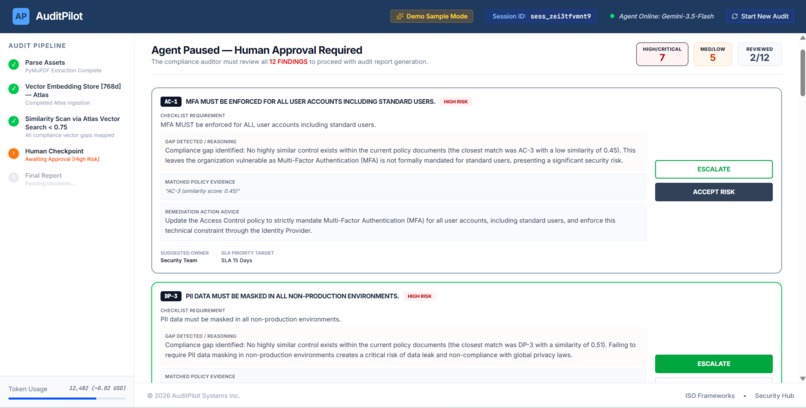The image size is (806, 408).
Task: Click the DP-3 Gap Detected reasoning paragraph
Action: pyautogui.click(x=400, y=350)
